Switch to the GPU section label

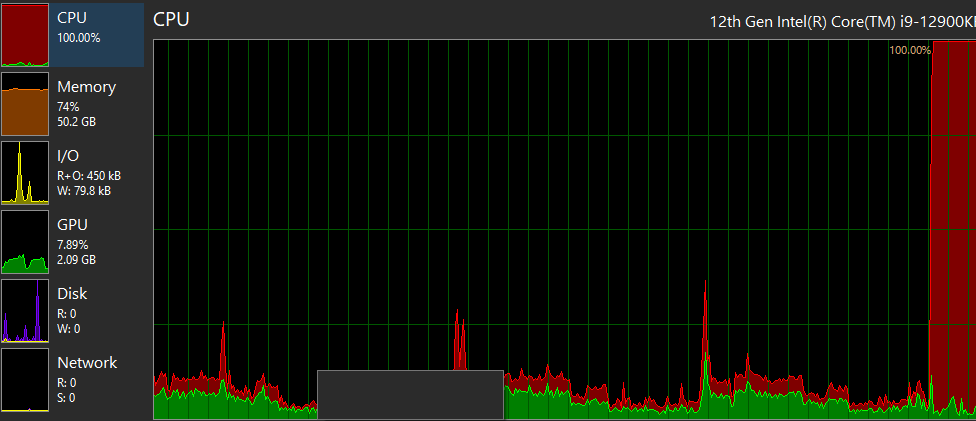click(x=72, y=225)
